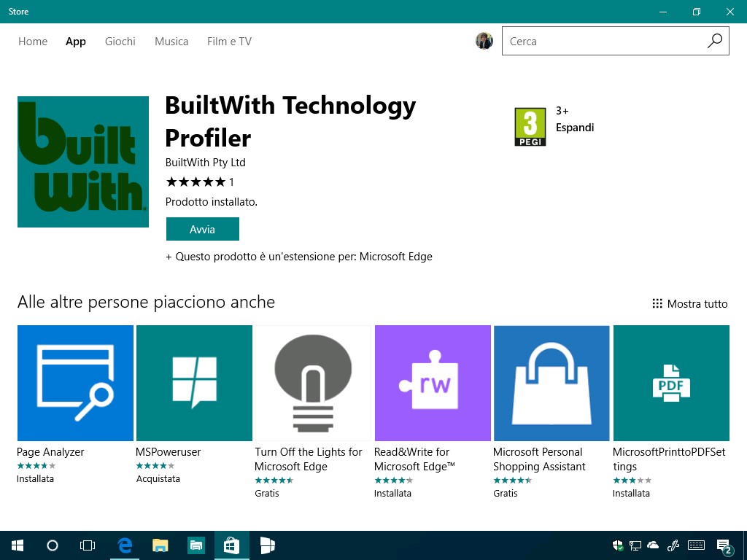Click 'Turn Off the Lights for Microsoft Edge' title
The width and height of the screenshot is (747, 560).
tap(309, 459)
